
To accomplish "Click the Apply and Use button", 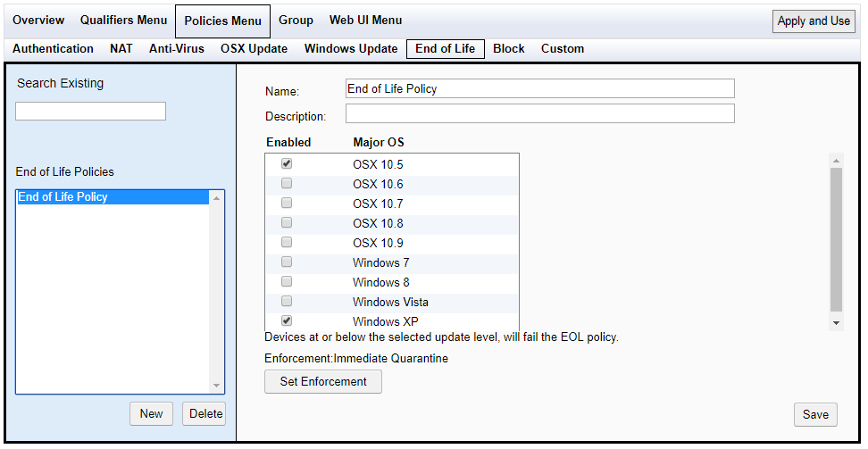I will tap(814, 21).
